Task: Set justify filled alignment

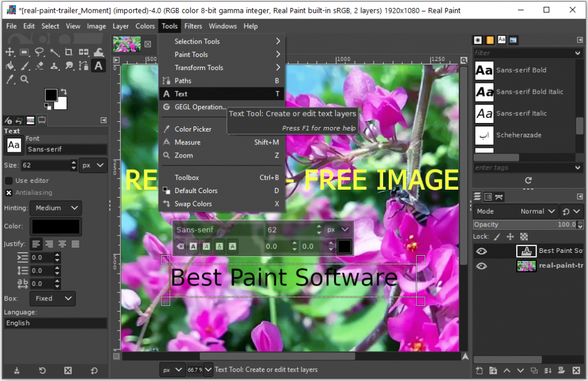Action: point(75,244)
